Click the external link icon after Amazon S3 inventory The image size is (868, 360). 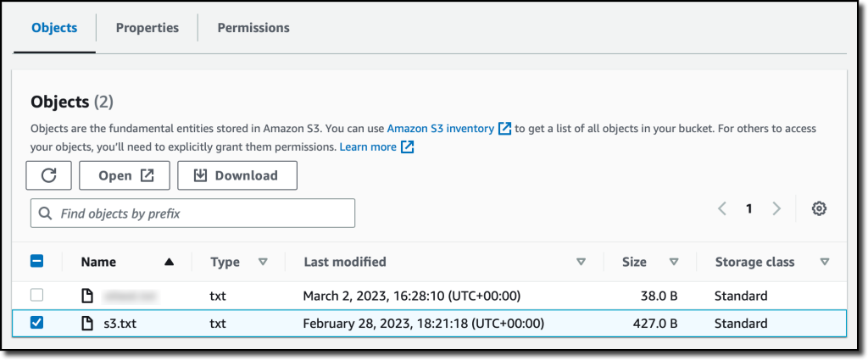(x=504, y=129)
